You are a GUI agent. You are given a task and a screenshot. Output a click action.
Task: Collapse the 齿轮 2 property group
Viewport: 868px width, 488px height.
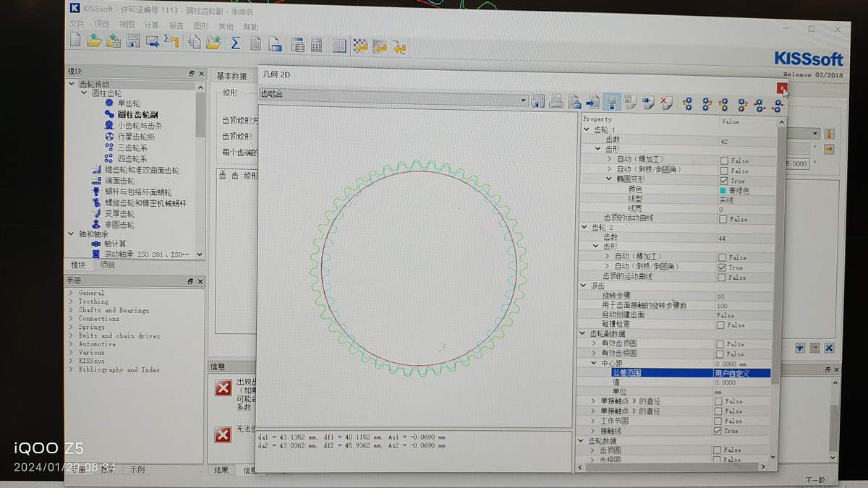click(586, 227)
